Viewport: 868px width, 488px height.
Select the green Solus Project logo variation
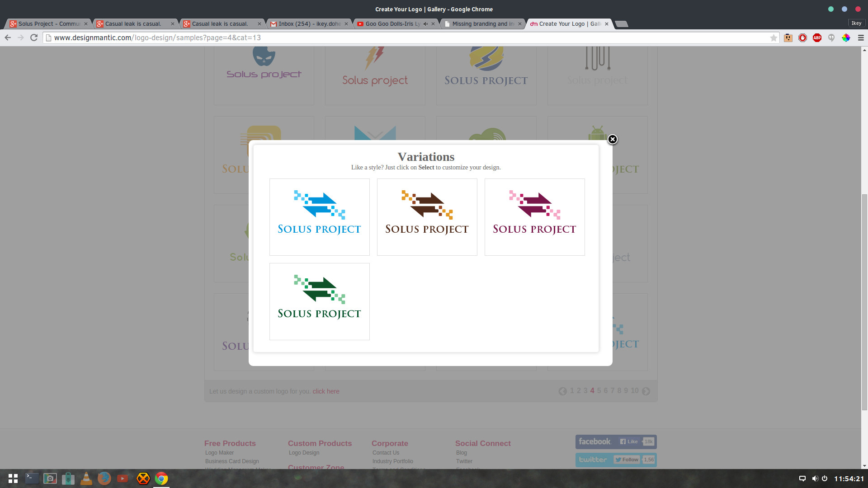coord(319,301)
